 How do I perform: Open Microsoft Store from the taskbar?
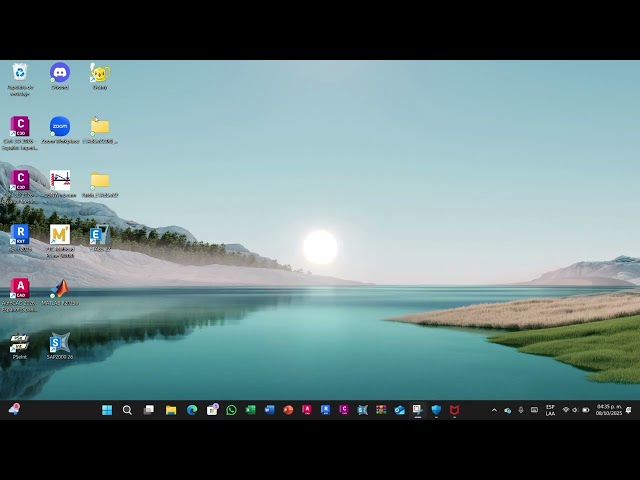point(212,410)
